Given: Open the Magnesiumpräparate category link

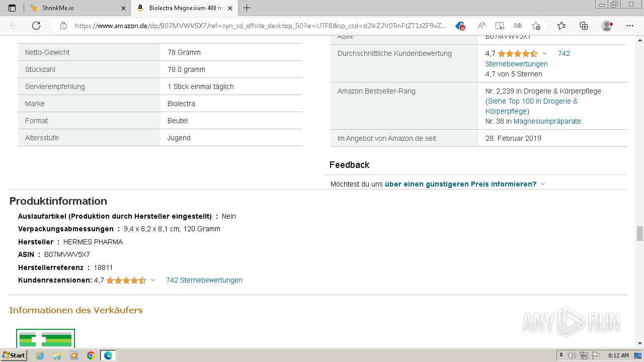Looking at the screenshot, I should pyautogui.click(x=547, y=121).
